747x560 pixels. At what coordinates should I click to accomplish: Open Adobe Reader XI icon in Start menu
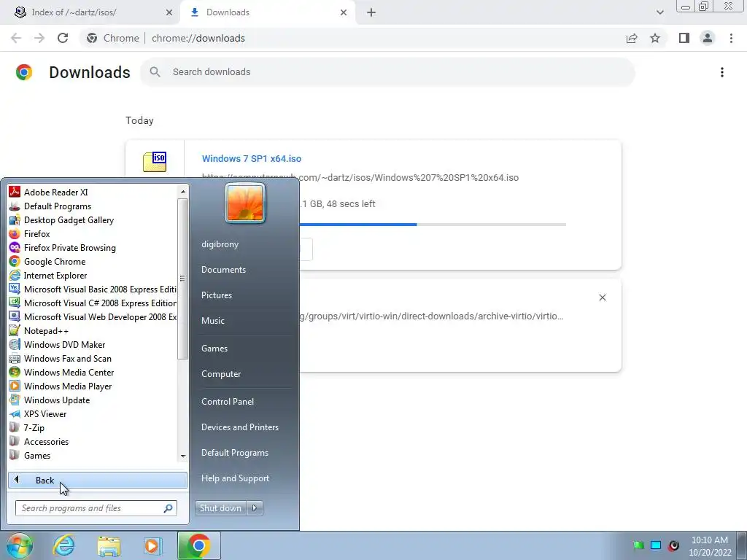point(15,192)
